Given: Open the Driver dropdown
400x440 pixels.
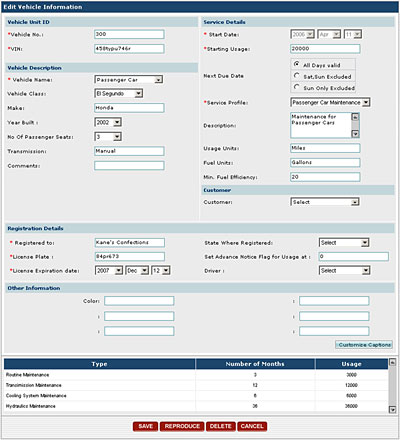Looking at the screenshot, I should coord(344,271).
